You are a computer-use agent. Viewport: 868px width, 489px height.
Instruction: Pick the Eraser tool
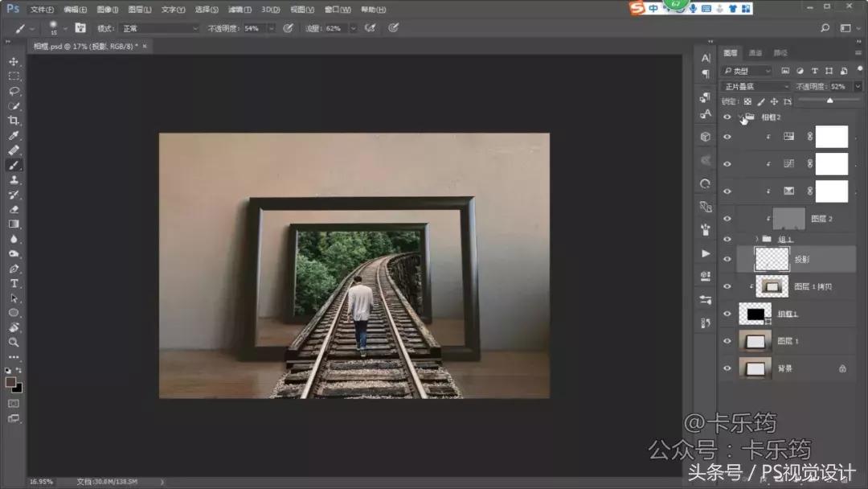point(14,209)
